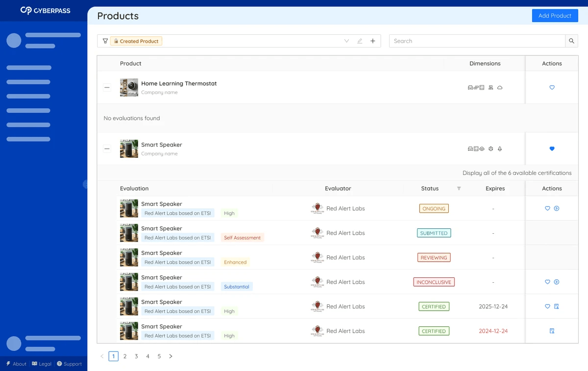588x371 pixels.
Task: Click the Add Product button
Action: click(x=555, y=16)
